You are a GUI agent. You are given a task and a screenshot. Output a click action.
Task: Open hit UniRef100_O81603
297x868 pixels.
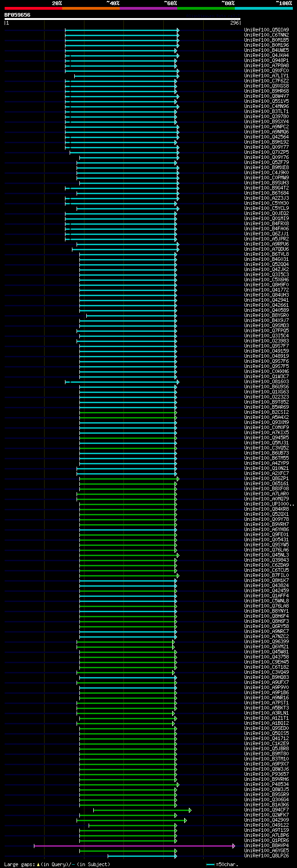(x=266, y=382)
